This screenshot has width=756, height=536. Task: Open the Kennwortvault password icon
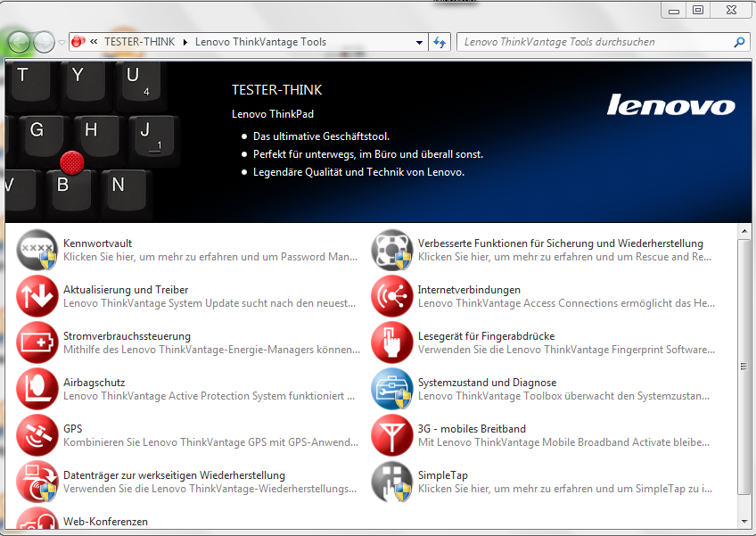(x=37, y=250)
